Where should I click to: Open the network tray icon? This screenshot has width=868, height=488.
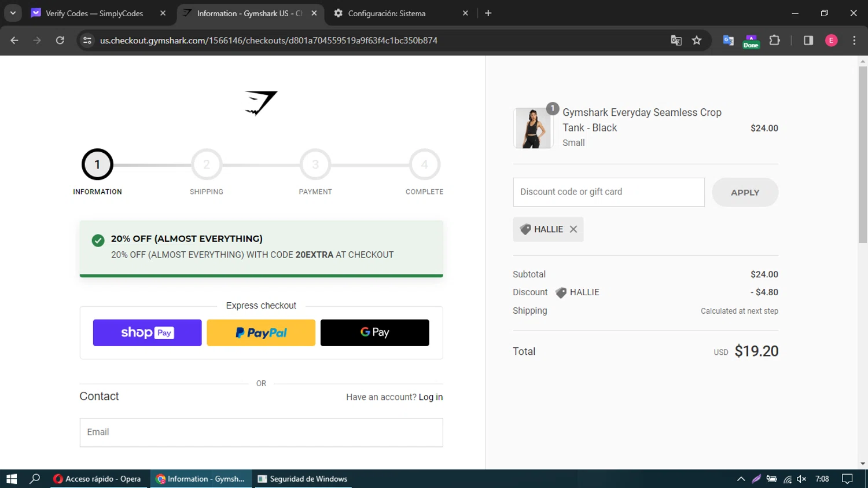pos(787,479)
